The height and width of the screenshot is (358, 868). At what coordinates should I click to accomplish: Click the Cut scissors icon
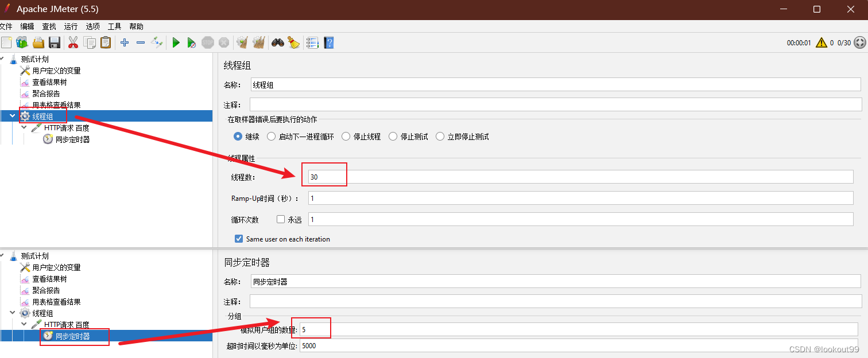coord(73,42)
